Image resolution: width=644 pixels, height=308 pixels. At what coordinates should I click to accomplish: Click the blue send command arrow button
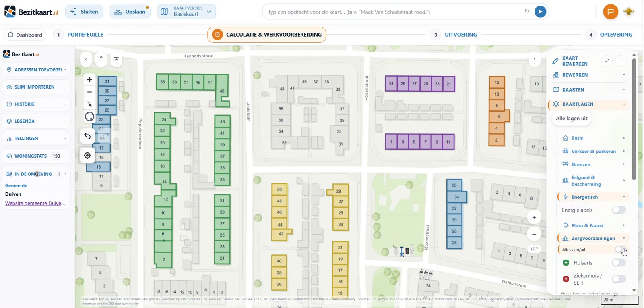click(x=540, y=12)
